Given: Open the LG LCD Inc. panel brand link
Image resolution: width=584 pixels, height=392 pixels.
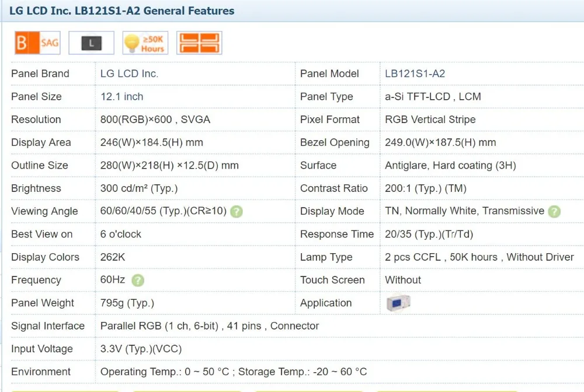Looking at the screenshot, I should pyautogui.click(x=129, y=73).
